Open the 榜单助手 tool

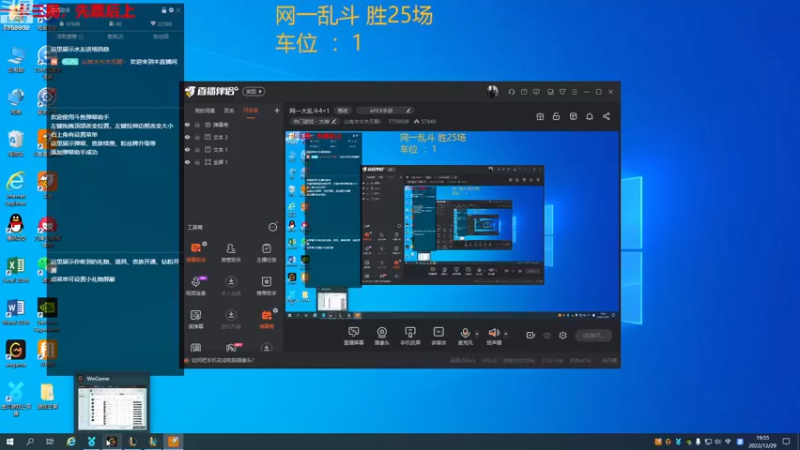pyautogui.click(x=266, y=285)
